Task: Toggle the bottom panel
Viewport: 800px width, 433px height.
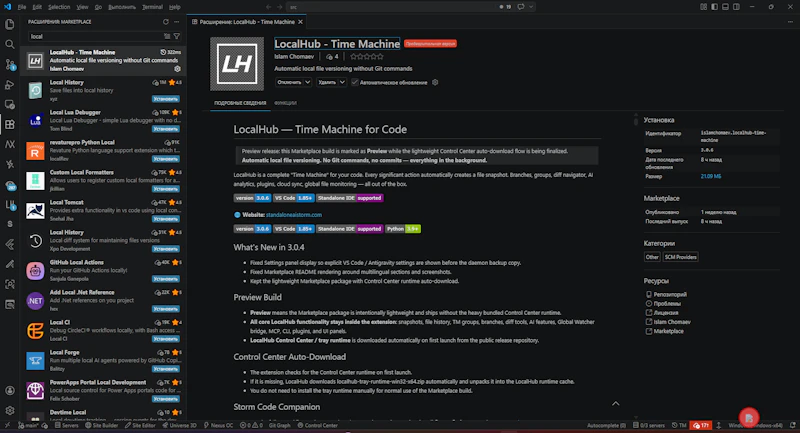Action: [x=725, y=7]
